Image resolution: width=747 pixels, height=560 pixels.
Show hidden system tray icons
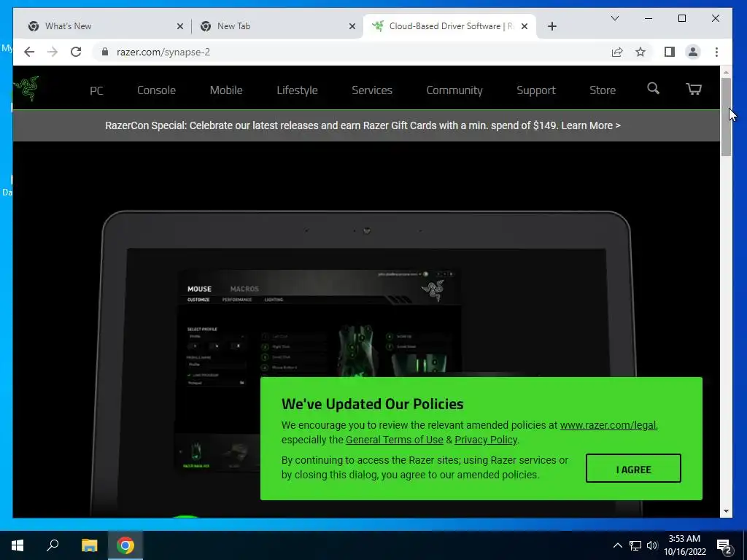[617, 545]
